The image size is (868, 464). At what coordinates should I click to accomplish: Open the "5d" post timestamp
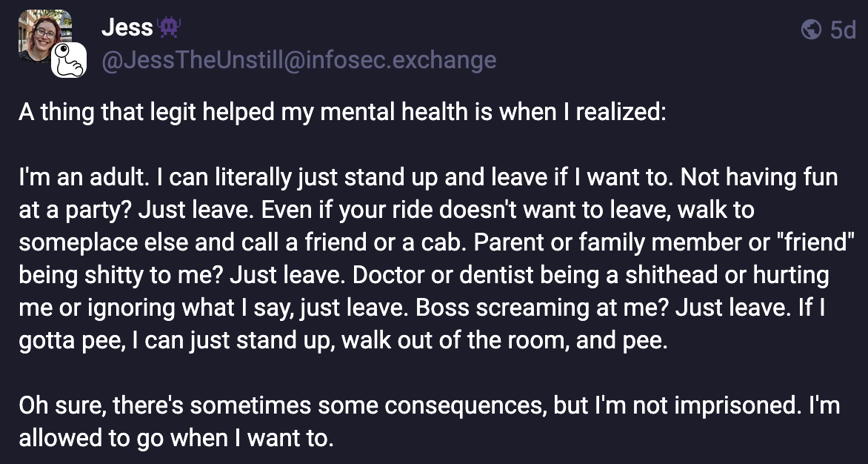pyautogui.click(x=843, y=30)
